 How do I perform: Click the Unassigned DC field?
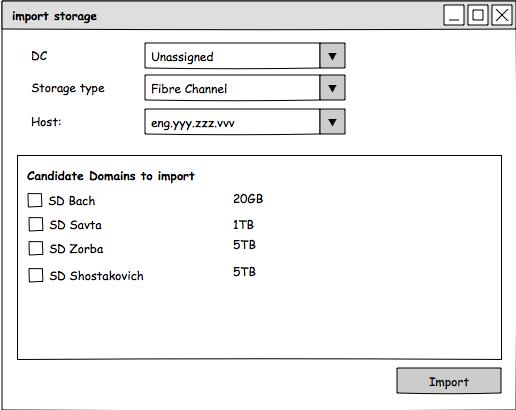(x=232, y=56)
